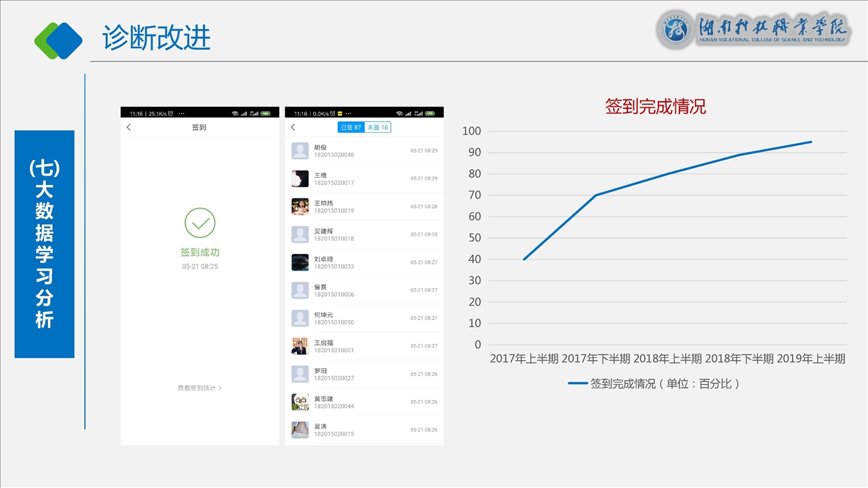Click 罗阳's default avatar icon
868x488 pixels.
pos(300,374)
